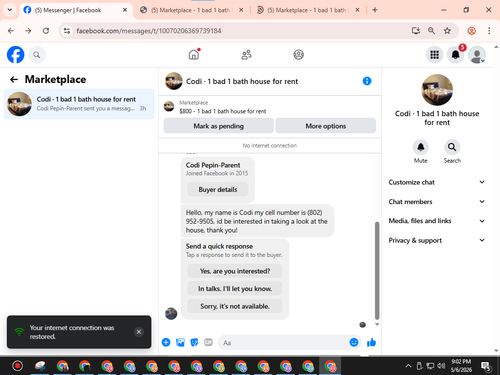Click the address bar URL
Image resolution: width=500 pixels, height=375 pixels.
(149, 31)
